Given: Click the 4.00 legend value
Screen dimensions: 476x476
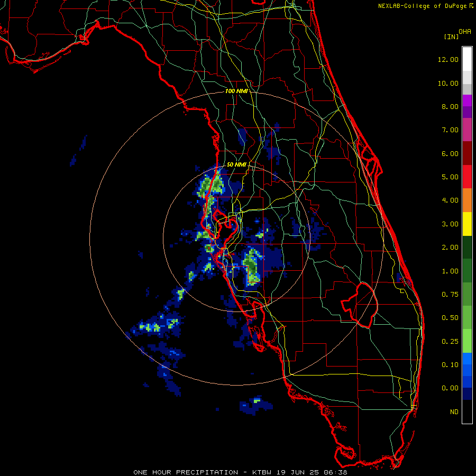Looking at the screenshot, I should pyautogui.click(x=450, y=200).
